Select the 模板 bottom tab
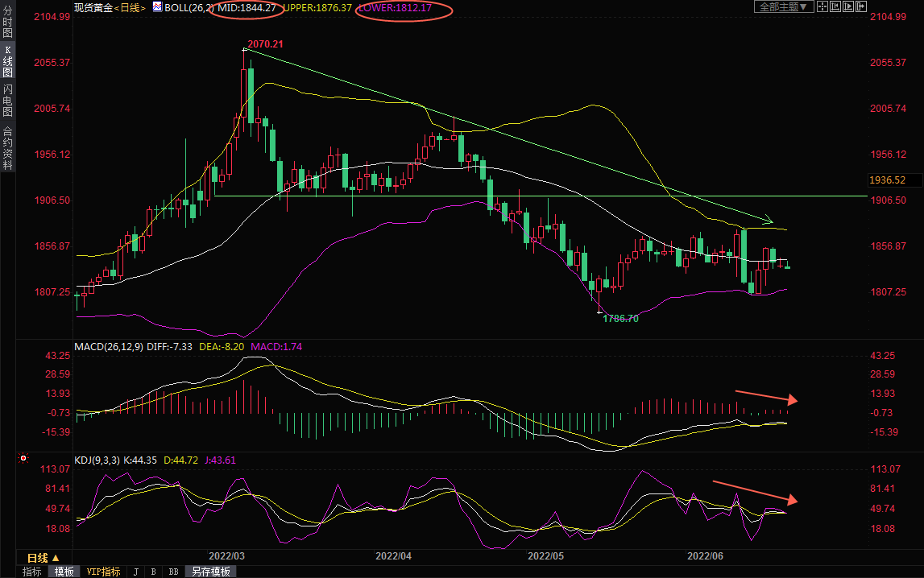Image resolution: width=924 pixels, height=578 pixels. pyautogui.click(x=64, y=572)
